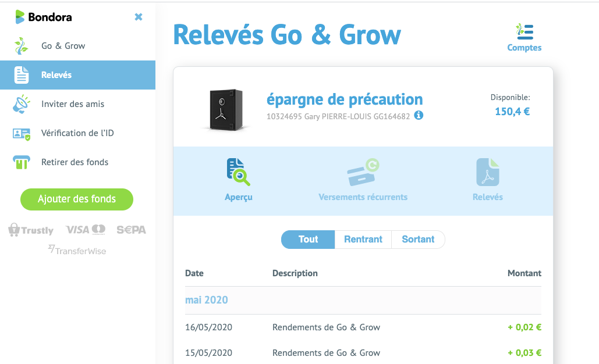
Task: Open Inviter des amis
Action: (x=73, y=104)
